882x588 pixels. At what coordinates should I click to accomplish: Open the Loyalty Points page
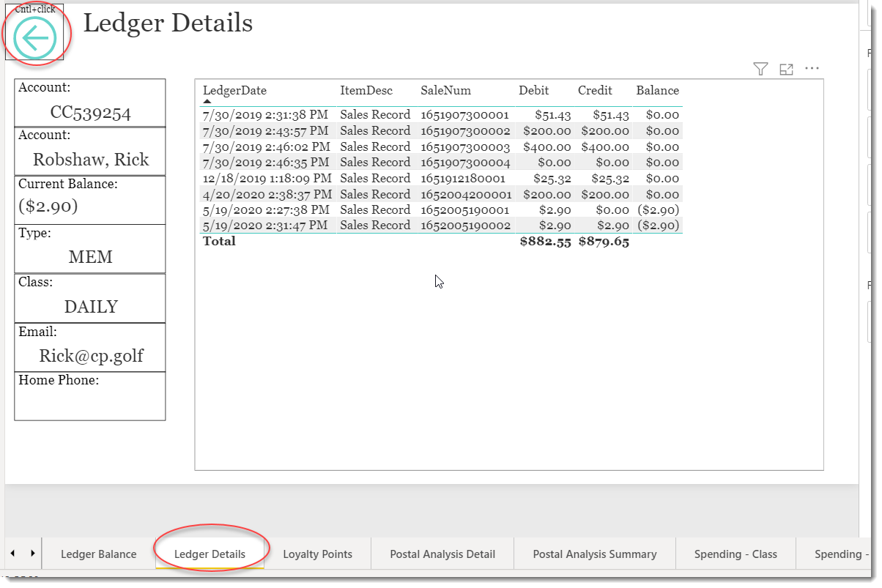point(318,554)
